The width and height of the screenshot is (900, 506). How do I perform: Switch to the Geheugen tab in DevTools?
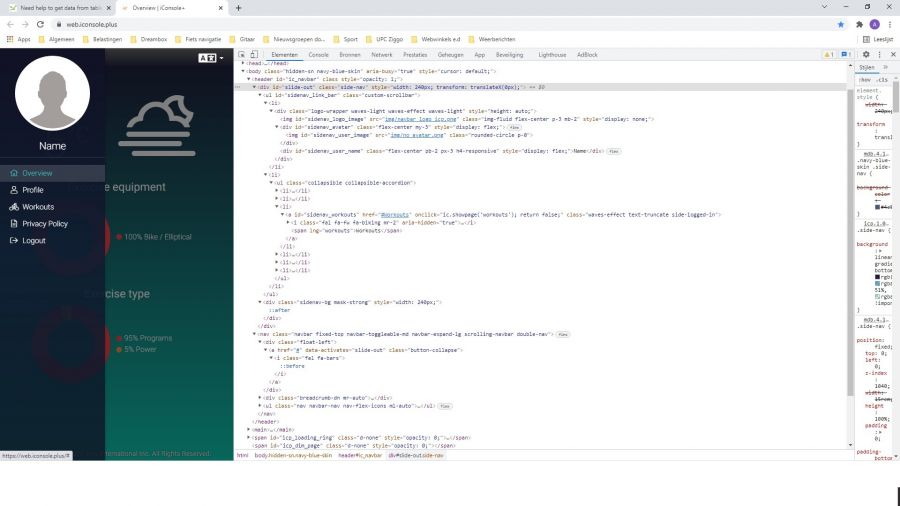451,55
